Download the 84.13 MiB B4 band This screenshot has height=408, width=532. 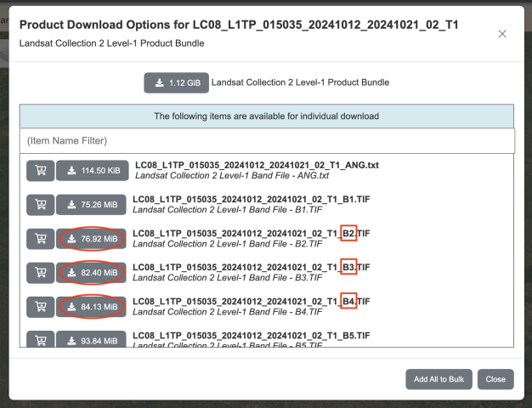91,307
